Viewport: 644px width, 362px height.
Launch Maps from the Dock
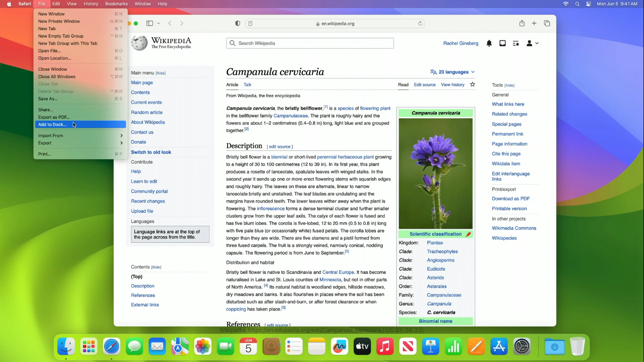click(180, 347)
